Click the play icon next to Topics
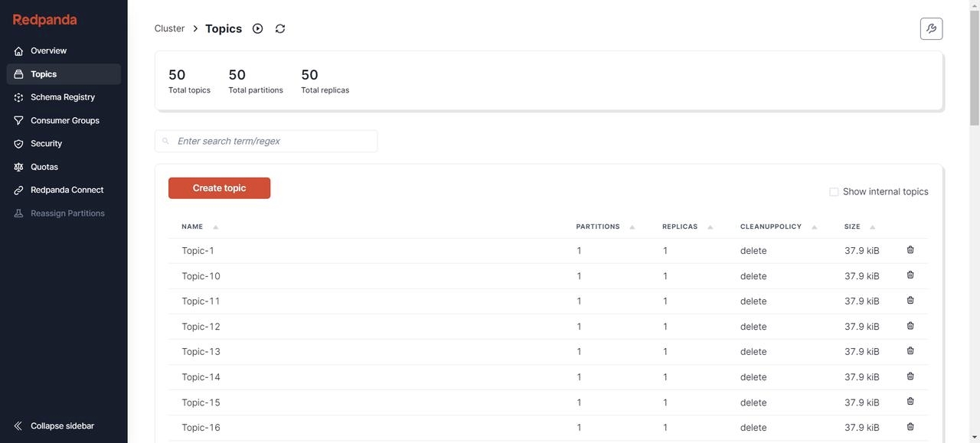The width and height of the screenshot is (980, 443). 258,28
